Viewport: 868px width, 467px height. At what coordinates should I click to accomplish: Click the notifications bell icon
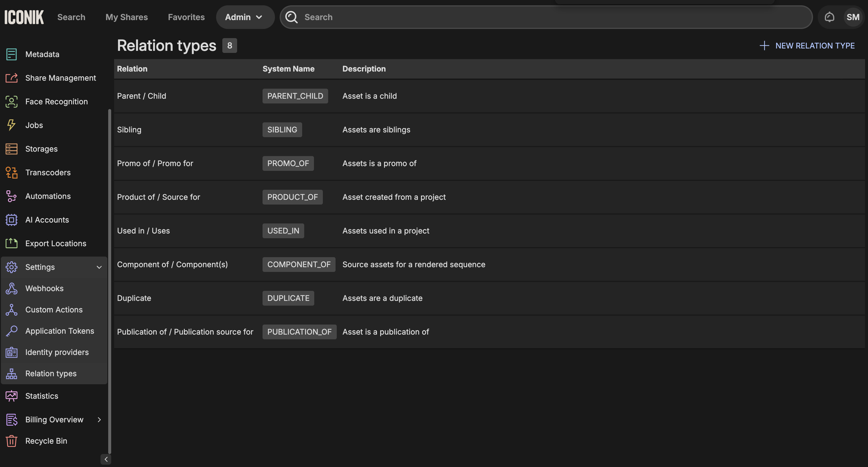(x=829, y=17)
